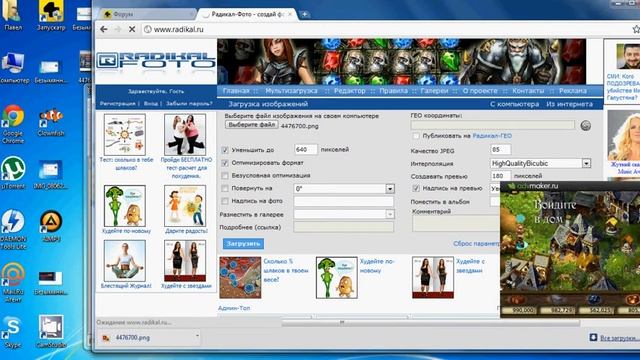The height and width of the screenshot is (360, 640).
Task: Open the HighQualityBicubic interpolation dropdown
Action: click(540, 163)
